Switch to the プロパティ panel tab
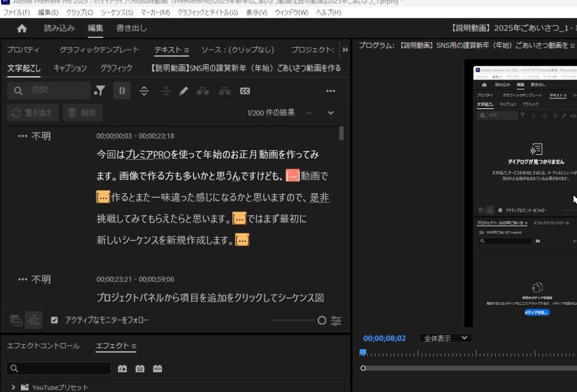 point(23,50)
